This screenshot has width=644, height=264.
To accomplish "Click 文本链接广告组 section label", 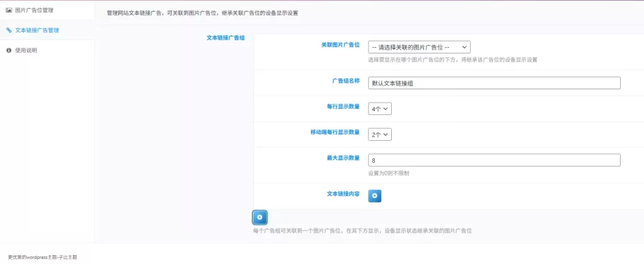I will pyautogui.click(x=226, y=38).
